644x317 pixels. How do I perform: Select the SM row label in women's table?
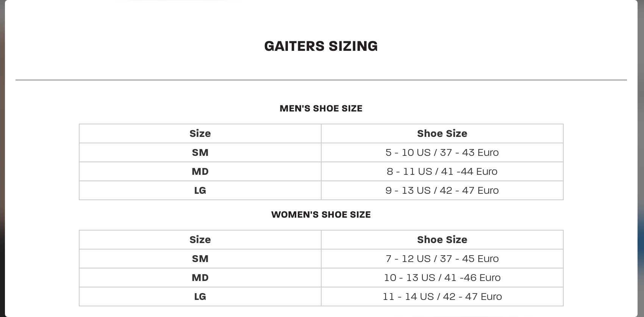click(x=200, y=259)
